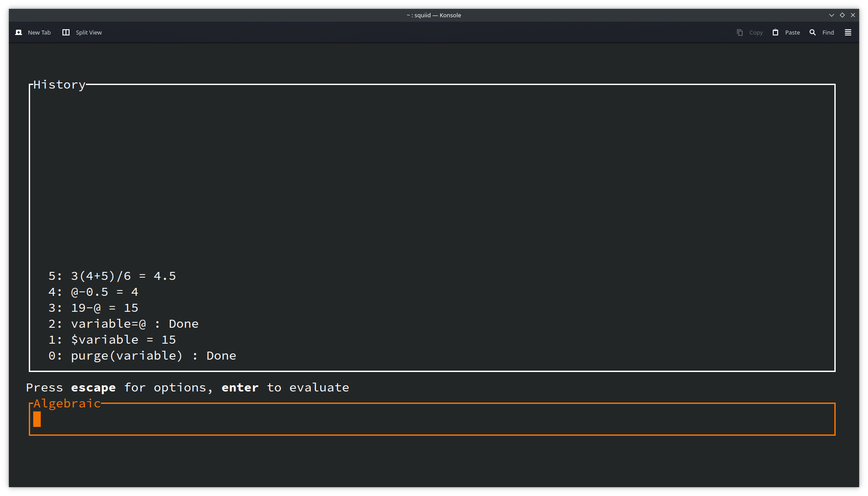Click the Algebraic panel title
The width and height of the screenshot is (868, 496).
pyautogui.click(x=67, y=403)
